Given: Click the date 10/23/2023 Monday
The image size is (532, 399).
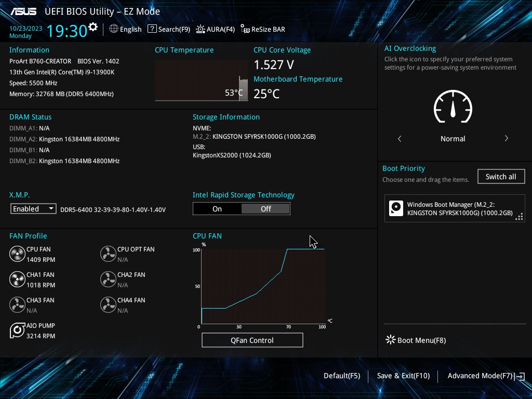Looking at the screenshot, I should click(x=26, y=32).
